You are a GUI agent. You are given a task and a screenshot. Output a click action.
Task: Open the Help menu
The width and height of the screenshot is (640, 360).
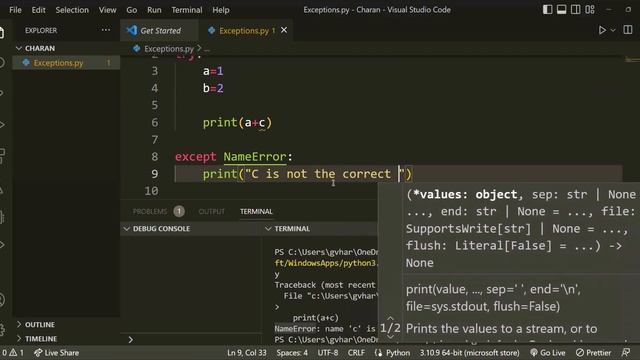point(220,10)
